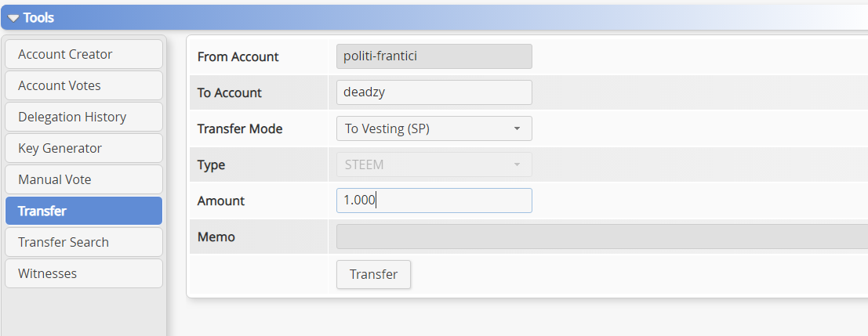Image resolution: width=868 pixels, height=336 pixels.
Task: Open Transfer Search tool
Action: (84, 242)
